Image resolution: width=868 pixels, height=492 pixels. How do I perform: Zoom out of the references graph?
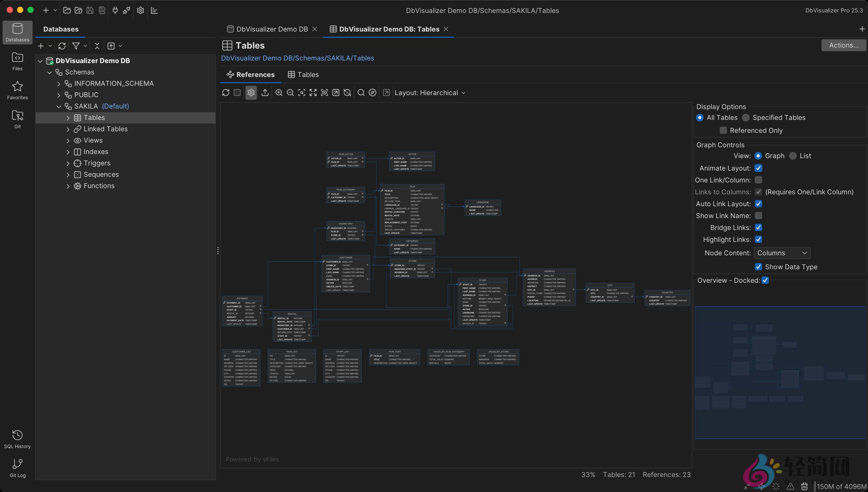290,92
